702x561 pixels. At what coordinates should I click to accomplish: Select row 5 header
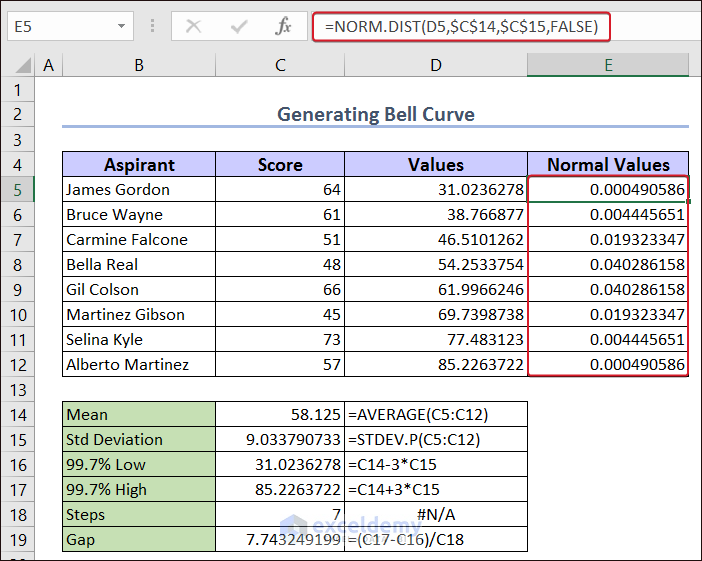coord(18,189)
